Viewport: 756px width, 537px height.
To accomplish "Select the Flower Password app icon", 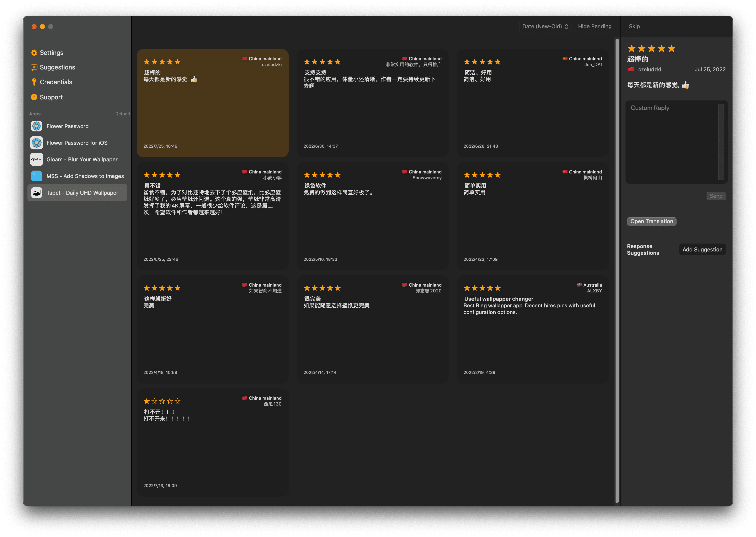I will pyautogui.click(x=37, y=126).
